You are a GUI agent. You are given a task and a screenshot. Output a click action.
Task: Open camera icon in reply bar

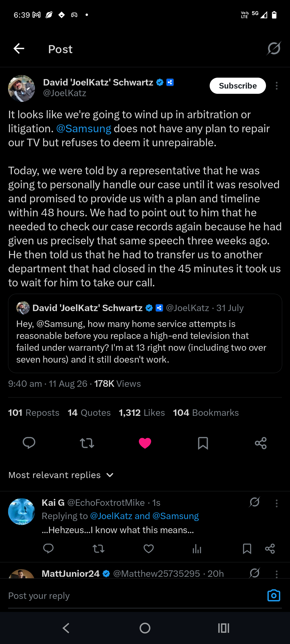pyautogui.click(x=274, y=596)
